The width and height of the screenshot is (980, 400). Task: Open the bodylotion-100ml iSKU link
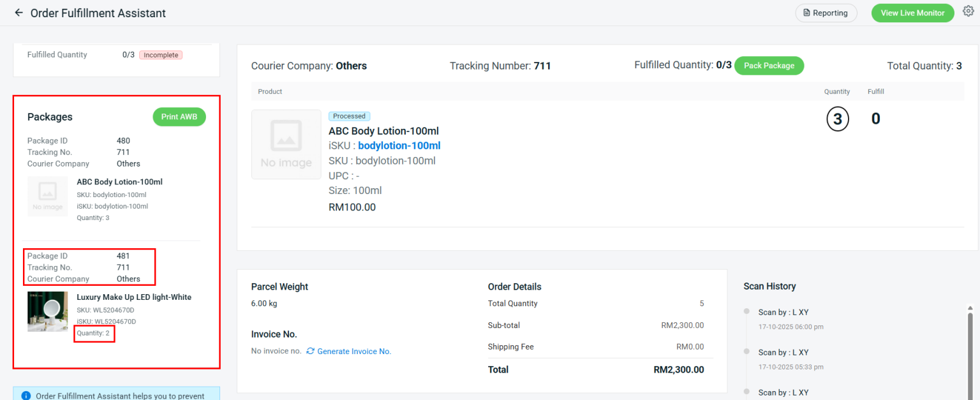pos(398,145)
